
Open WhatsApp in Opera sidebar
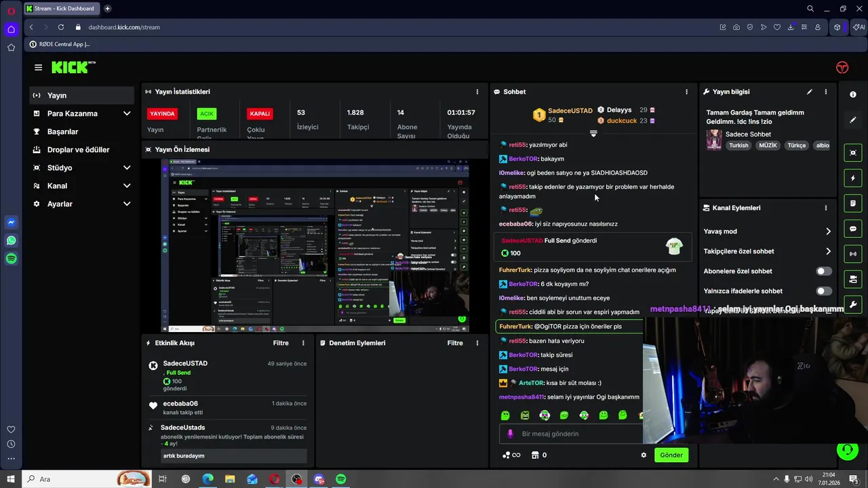click(x=11, y=241)
